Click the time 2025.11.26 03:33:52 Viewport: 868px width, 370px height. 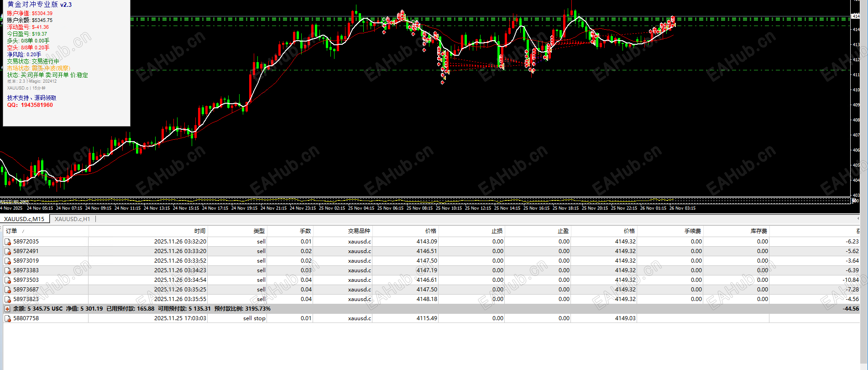coord(180,261)
